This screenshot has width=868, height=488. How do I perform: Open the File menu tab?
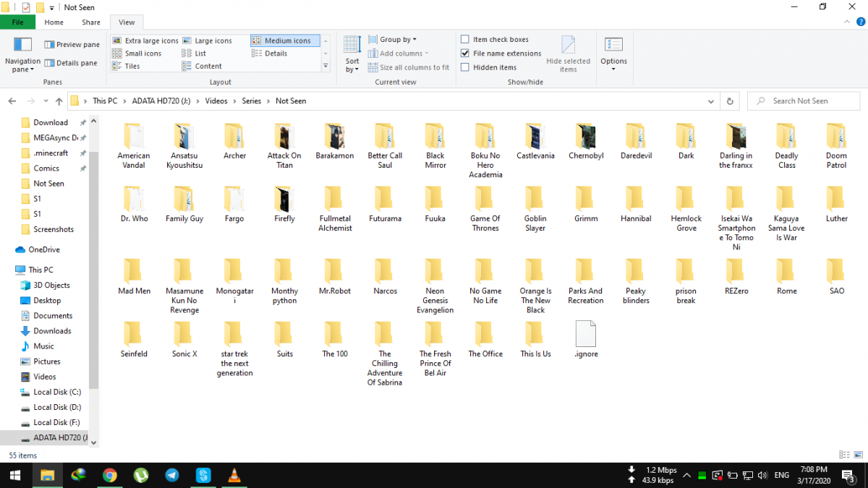pos(18,22)
